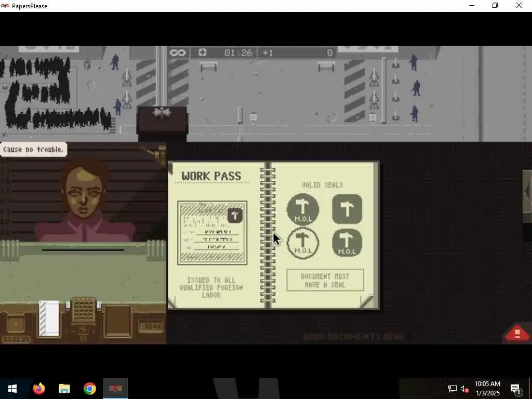This screenshot has height=399, width=532.
Task: Click the booth loudspeaker to call next entrant
Action: click(162, 112)
